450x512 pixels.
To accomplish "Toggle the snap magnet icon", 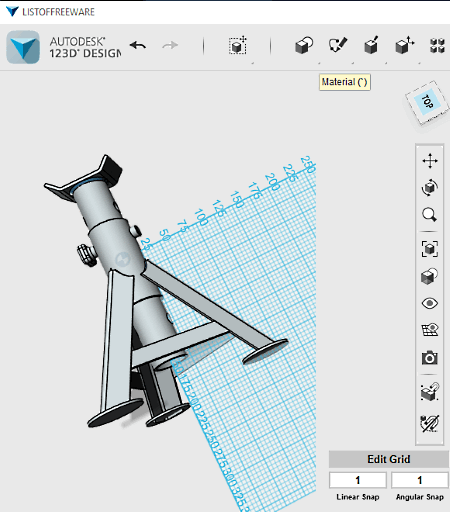I will (x=430, y=391).
